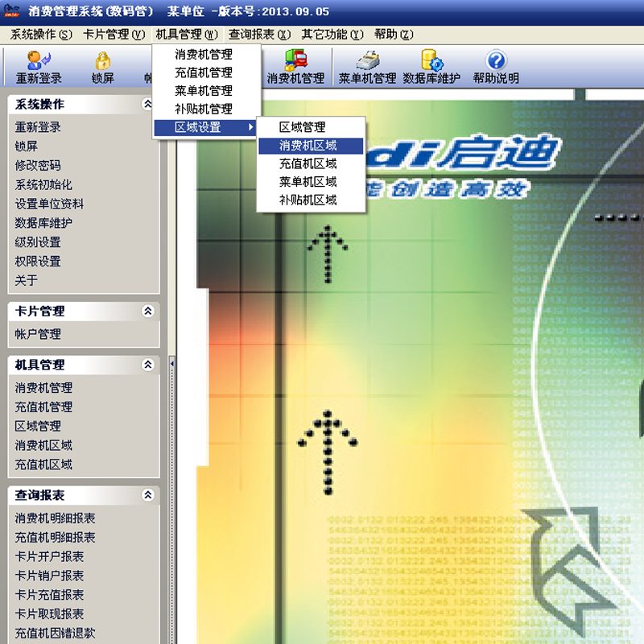Click 修改密码 link in the sidebar

tap(38, 165)
